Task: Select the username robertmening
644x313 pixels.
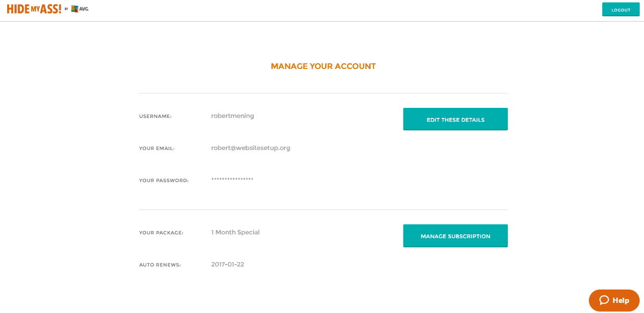Action: pos(233,116)
